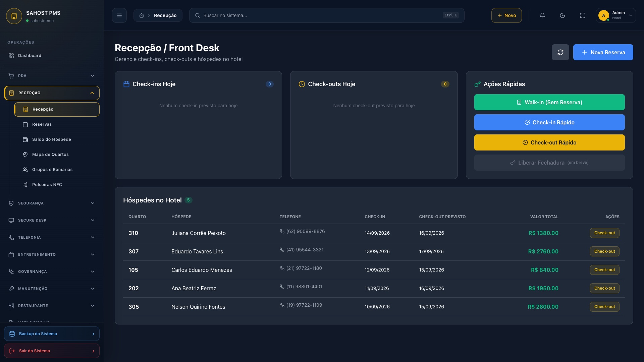Expand the Segurança section chevron
This screenshot has width=644, height=362.
pyautogui.click(x=93, y=203)
